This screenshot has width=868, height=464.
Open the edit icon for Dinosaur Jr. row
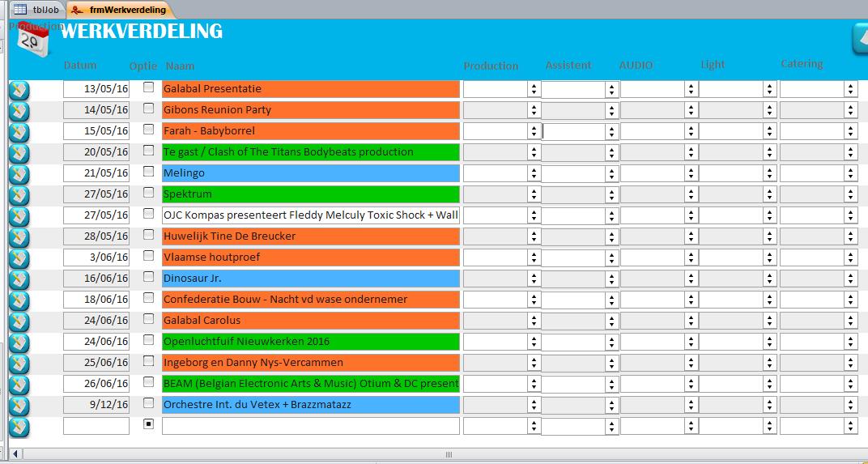[19, 279]
